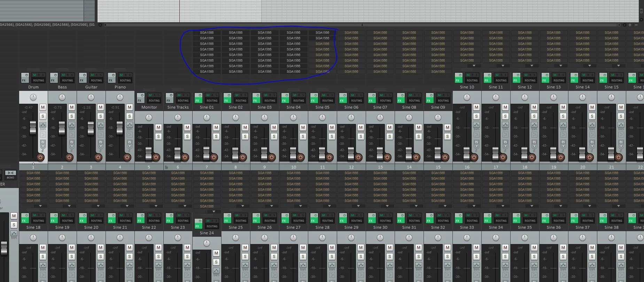Open Routing for the Drum track
644x282 pixels.
click(x=39, y=80)
